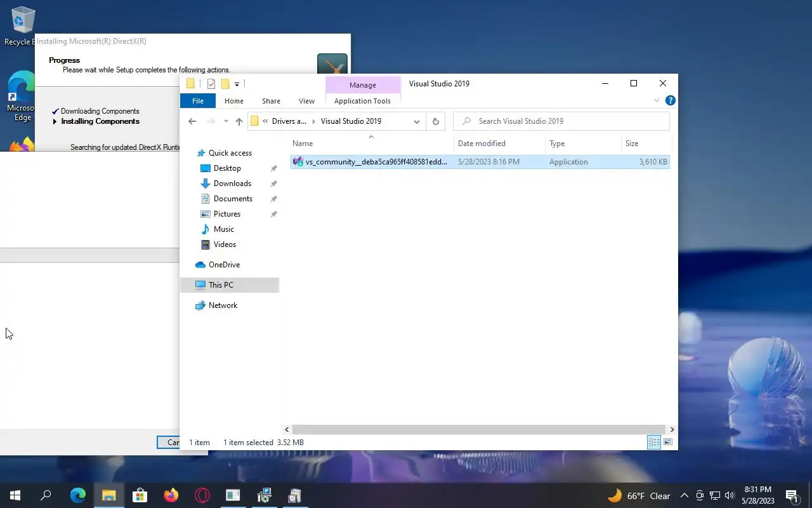The width and height of the screenshot is (812, 508).
Task: Open notification center icon
Action: pyautogui.click(x=792, y=496)
